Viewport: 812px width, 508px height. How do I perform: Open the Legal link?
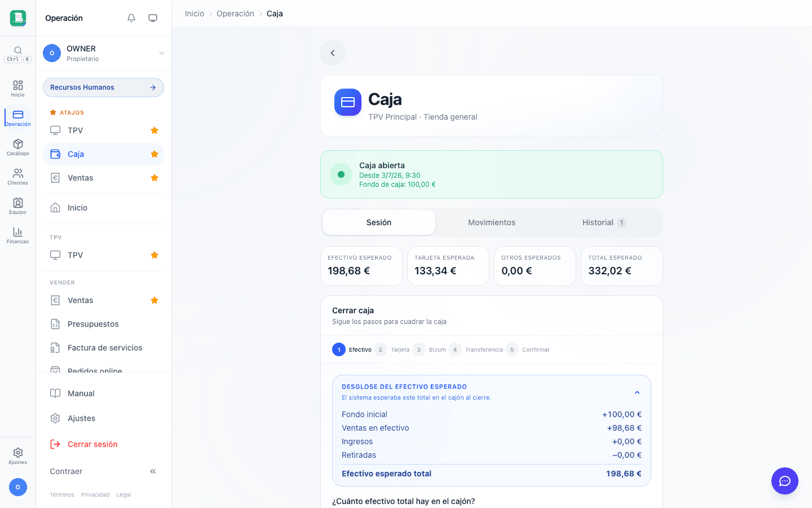coord(123,495)
